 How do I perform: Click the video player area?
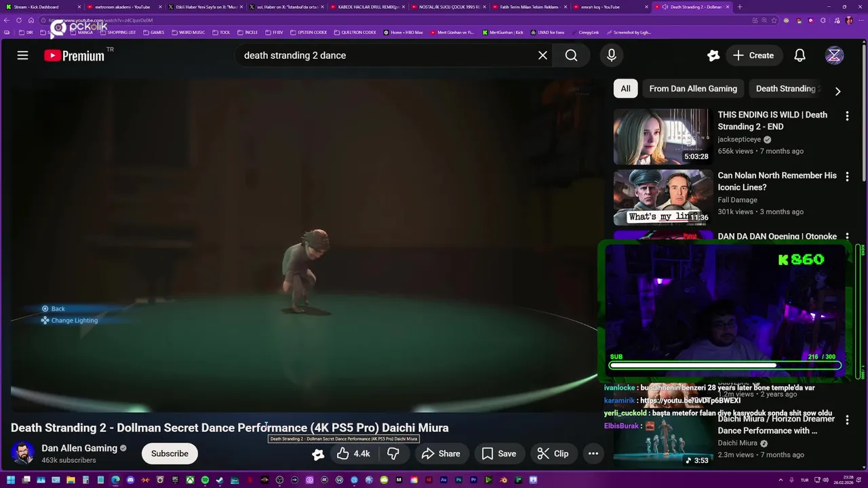[x=304, y=245]
